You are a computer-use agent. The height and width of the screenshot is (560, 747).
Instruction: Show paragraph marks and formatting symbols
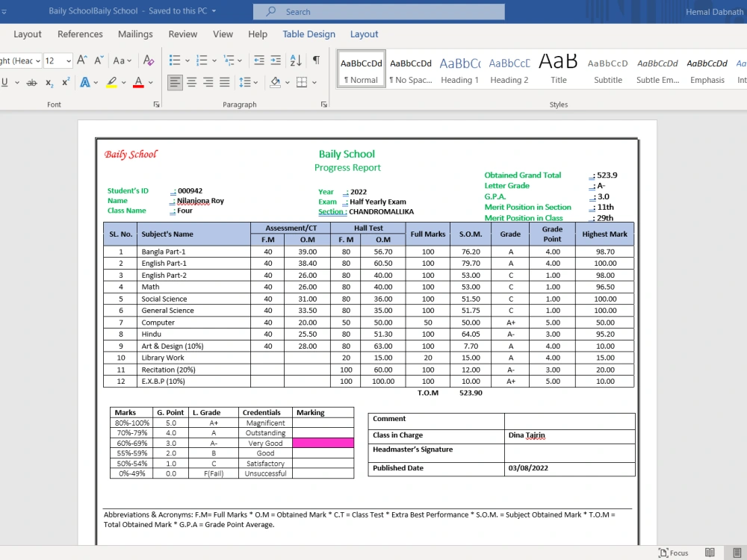tap(316, 60)
